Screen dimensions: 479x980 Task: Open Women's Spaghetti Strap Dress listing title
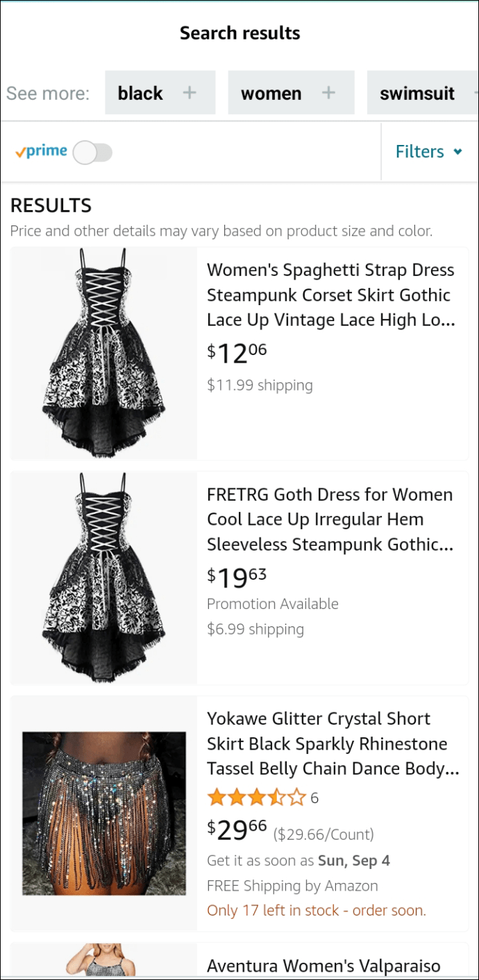point(331,295)
